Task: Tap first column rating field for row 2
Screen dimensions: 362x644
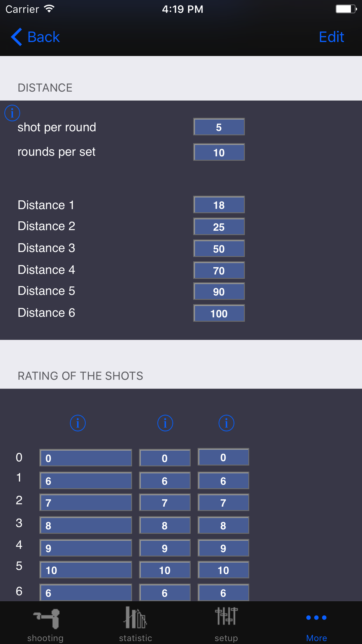Action: (x=86, y=503)
